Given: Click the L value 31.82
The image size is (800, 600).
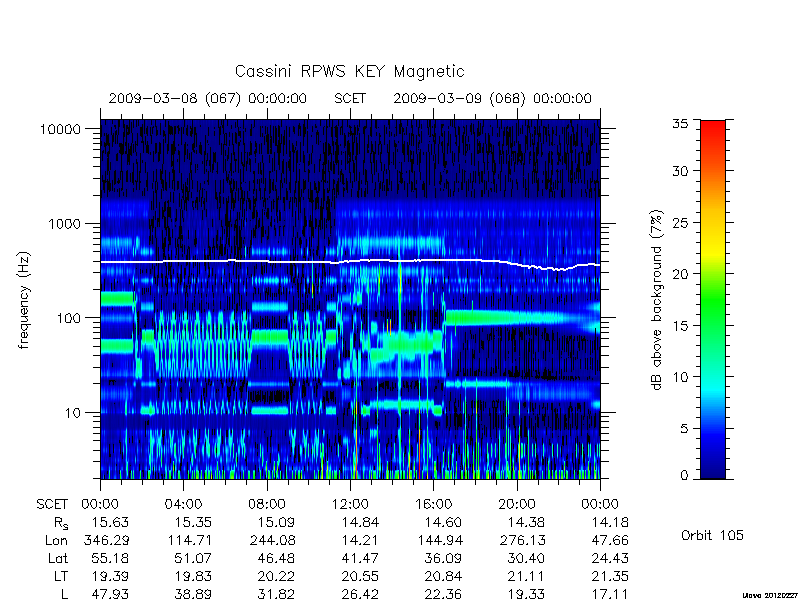Looking at the screenshot, I should pos(277,594).
